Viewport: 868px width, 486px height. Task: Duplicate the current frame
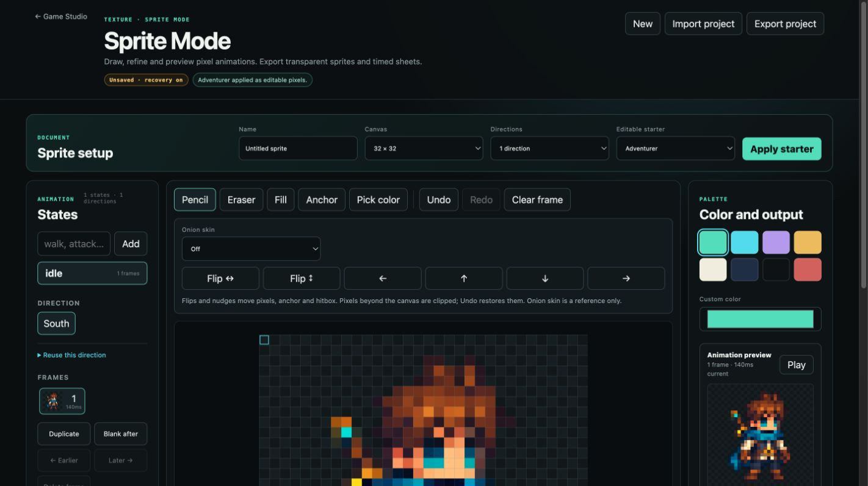[64, 434]
